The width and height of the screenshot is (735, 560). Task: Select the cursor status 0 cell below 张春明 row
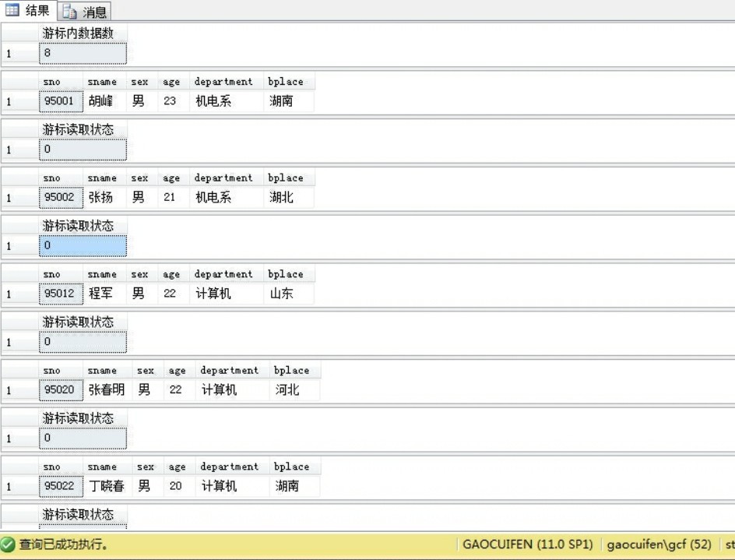click(x=83, y=438)
